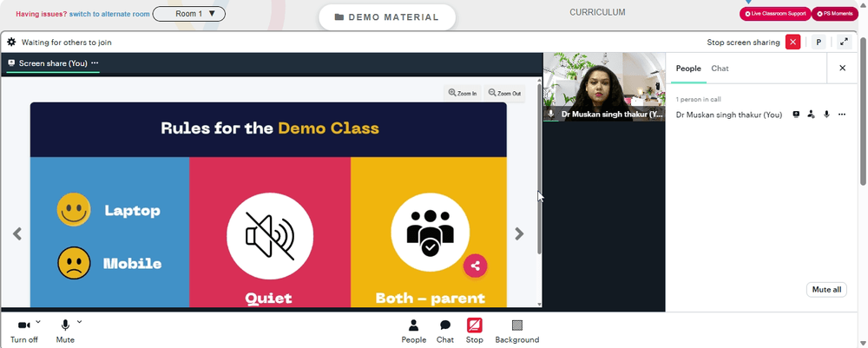Open the Demo Material folder button
Image resolution: width=868 pixels, height=348 pixels.
pyautogui.click(x=387, y=17)
